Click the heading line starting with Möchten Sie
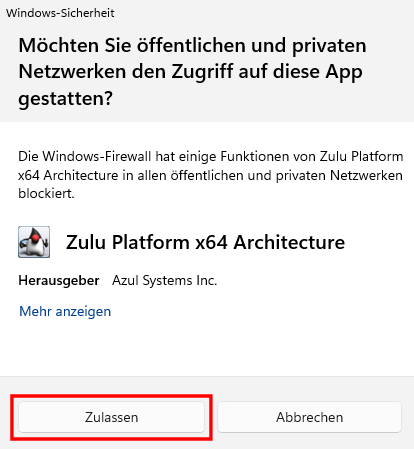The width and height of the screenshot is (414, 449). pos(192,45)
